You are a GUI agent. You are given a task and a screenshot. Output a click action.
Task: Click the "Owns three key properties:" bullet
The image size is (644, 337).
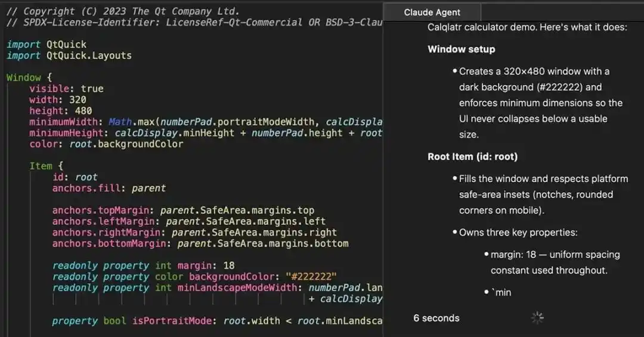point(518,233)
